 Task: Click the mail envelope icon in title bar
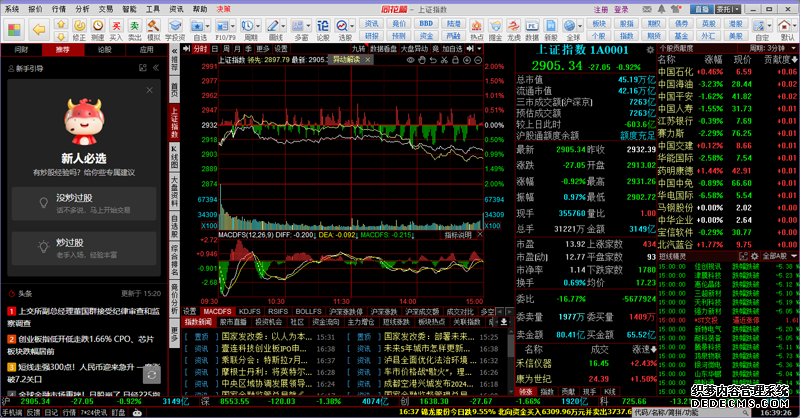pos(647,9)
